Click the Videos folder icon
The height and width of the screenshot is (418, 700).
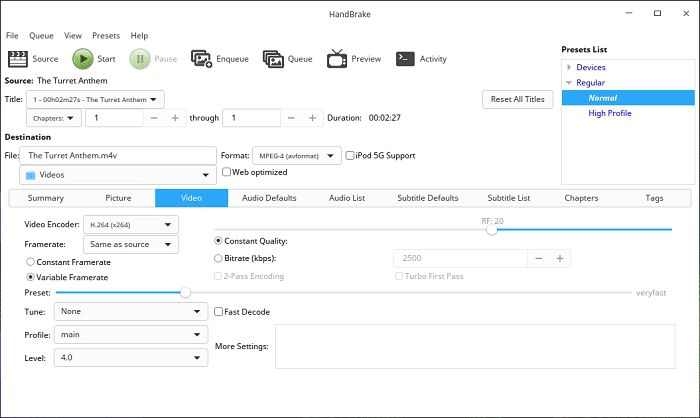(x=29, y=175)
